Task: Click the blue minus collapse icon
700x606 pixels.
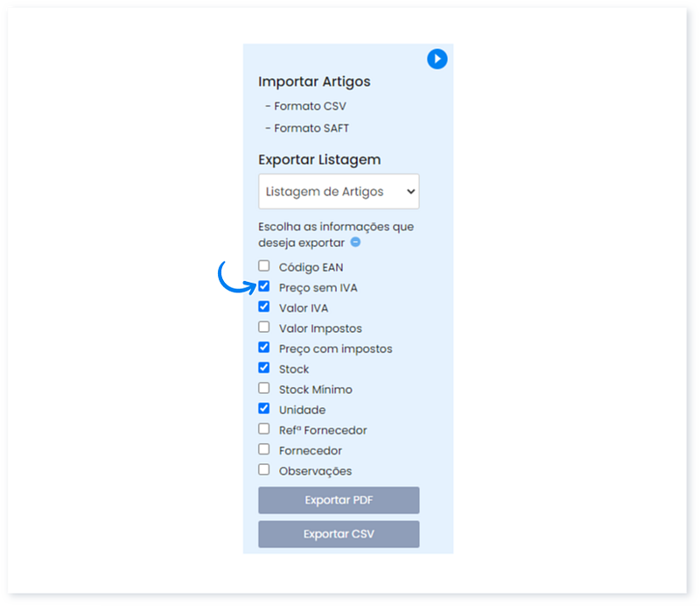Action: (x=355, y=243)
